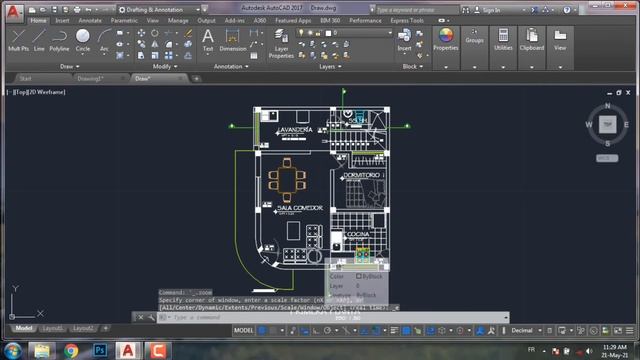Click the layer color swatch in Layers panel
The height and width of the screenshot is (360, 640).
pyautogui.click(x=328, y=33)
